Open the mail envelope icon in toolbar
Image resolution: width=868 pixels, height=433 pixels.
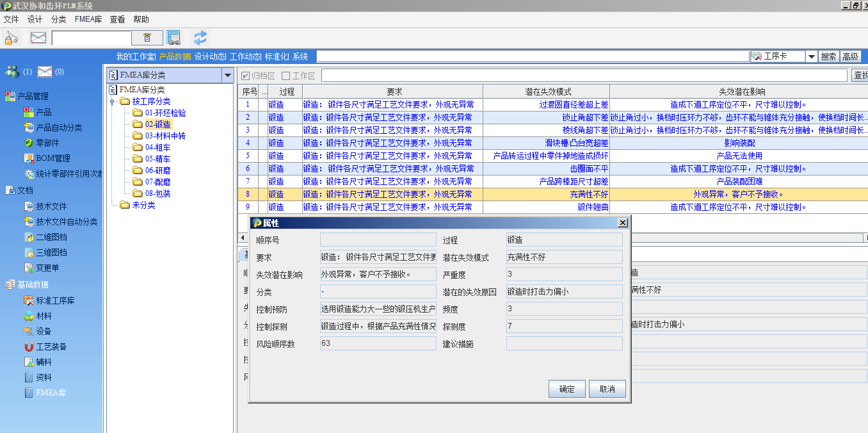click(38, 38)
